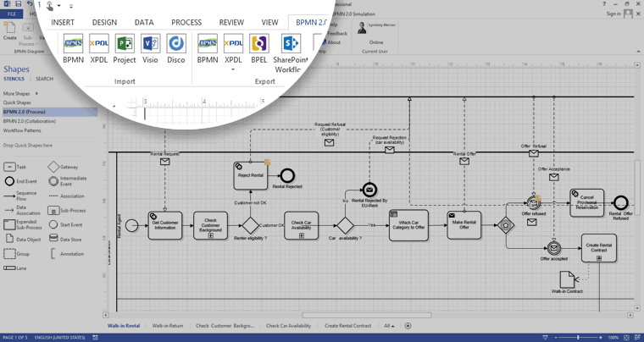644x342 pixels.
Task: Select the Sequence Flow connector shape
Action: (x=9, y=196)
